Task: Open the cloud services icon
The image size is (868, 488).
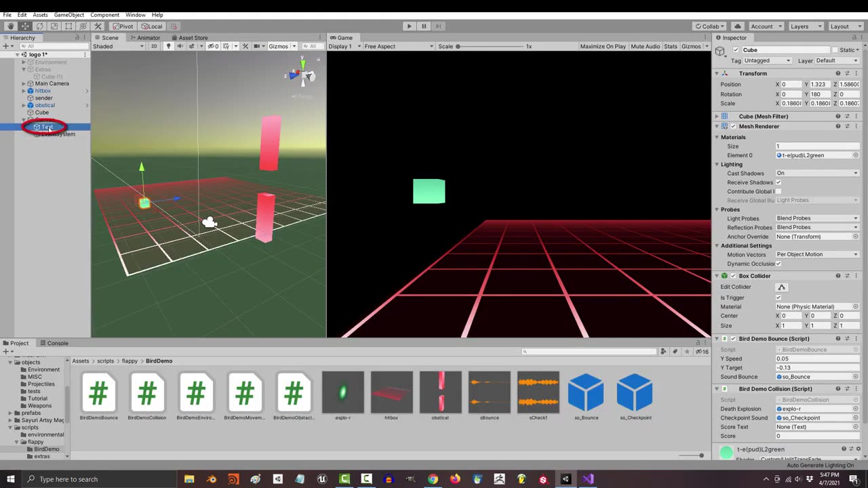Action: pos(738,26)
